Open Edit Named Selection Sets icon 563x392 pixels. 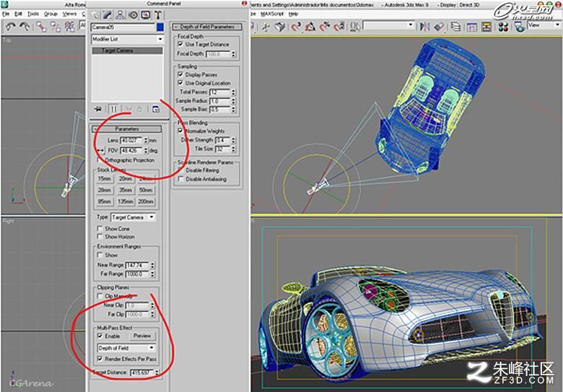click(354, 27)
